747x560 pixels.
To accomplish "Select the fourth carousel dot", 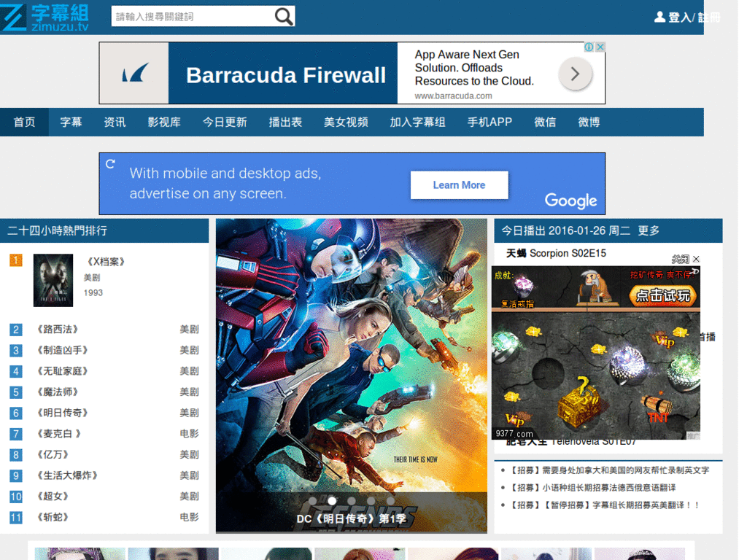I will click(x=371, y=501).
